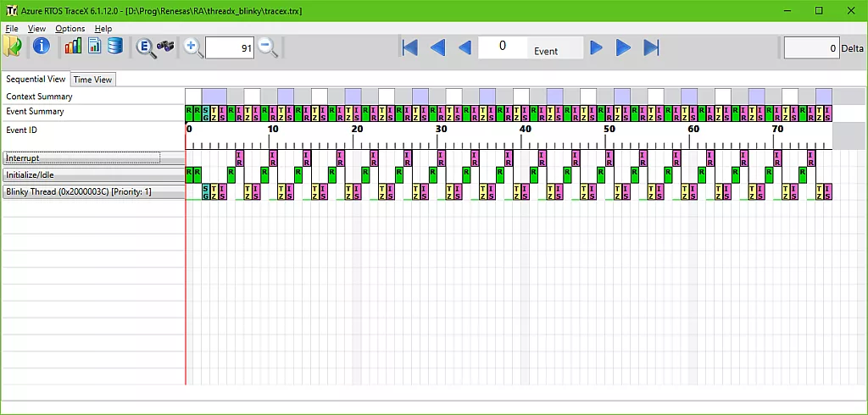Image resolution: width=868 pixels, height=415 pixels.
Task: Open the Options menu
Action: [70, 28]
